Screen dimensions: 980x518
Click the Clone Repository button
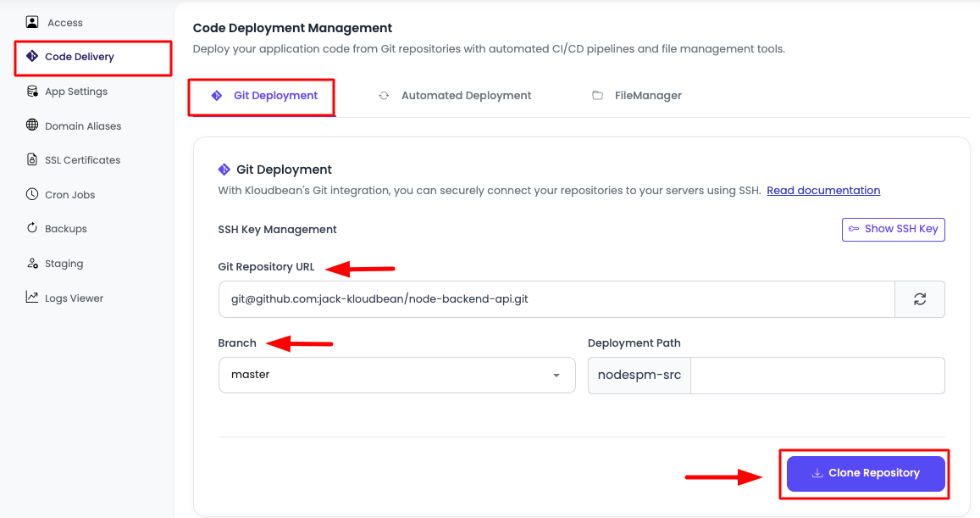click(865, 473)
